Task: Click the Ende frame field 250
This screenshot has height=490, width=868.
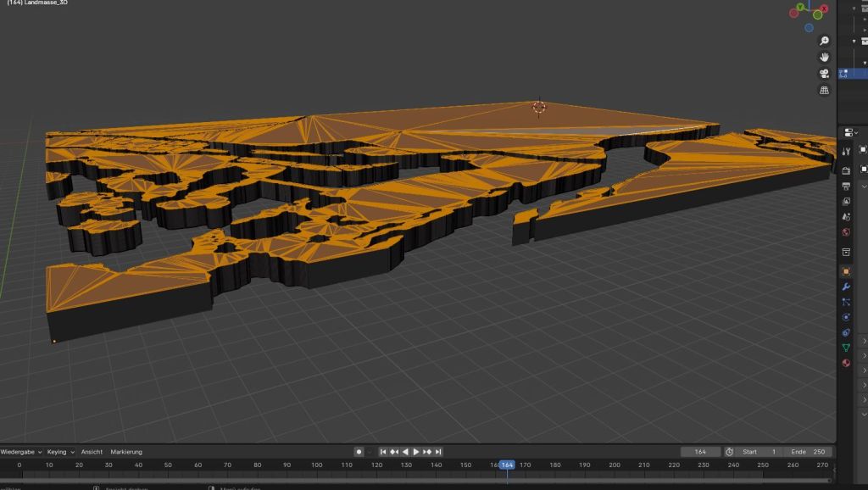Action: pyautogui.click(x=808, y=452)
